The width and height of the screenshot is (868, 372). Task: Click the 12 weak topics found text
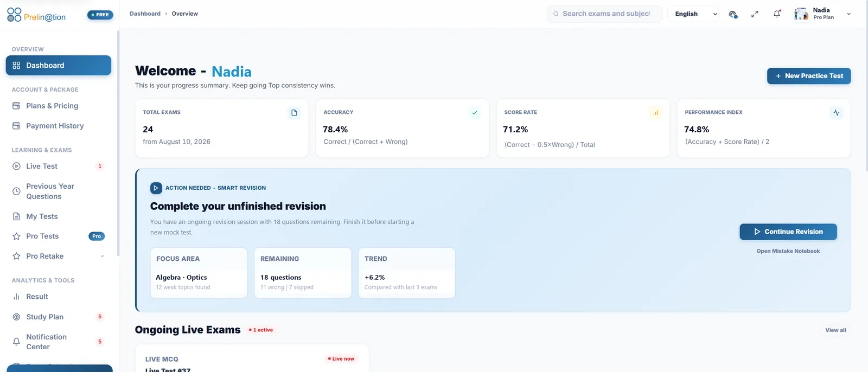click(x=183, y=287)
